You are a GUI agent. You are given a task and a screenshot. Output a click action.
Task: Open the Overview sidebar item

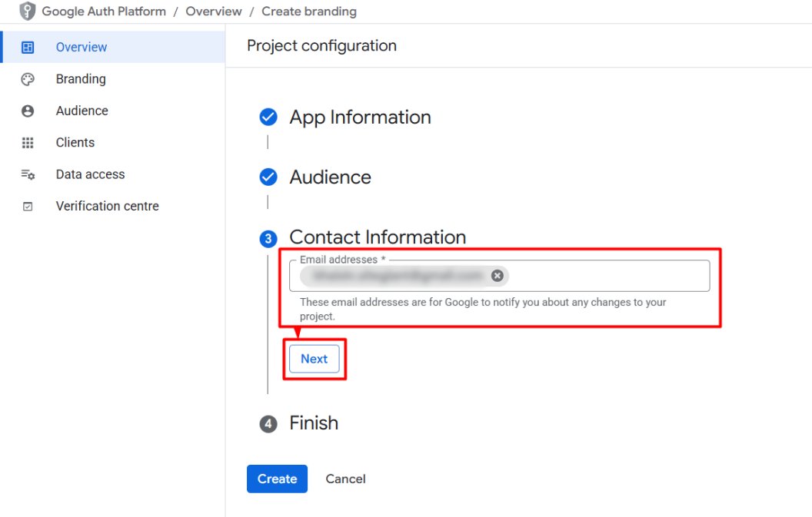coord(114,47)
